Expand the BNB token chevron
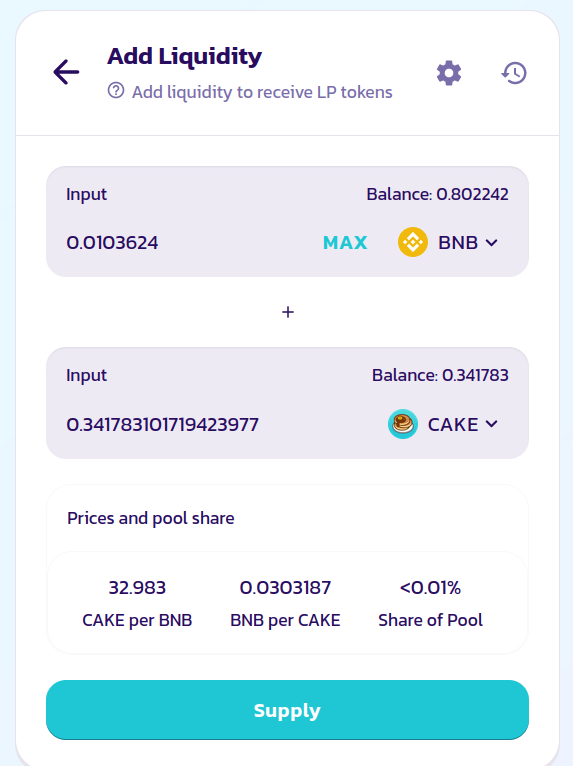573x766 pixels. point(491,243)
